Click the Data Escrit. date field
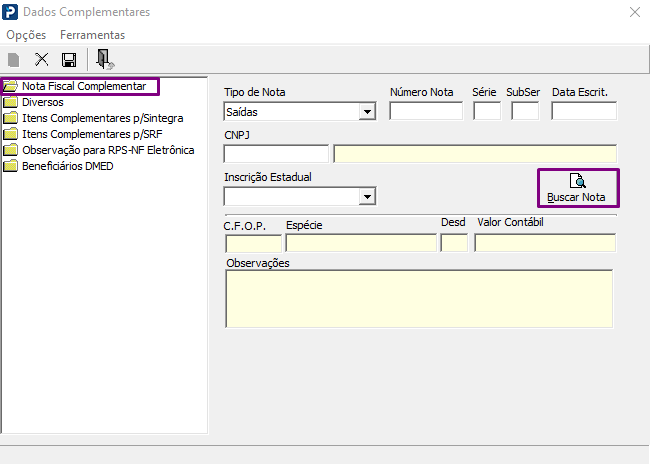The image size is (650, 465). (x=584, y=111)
